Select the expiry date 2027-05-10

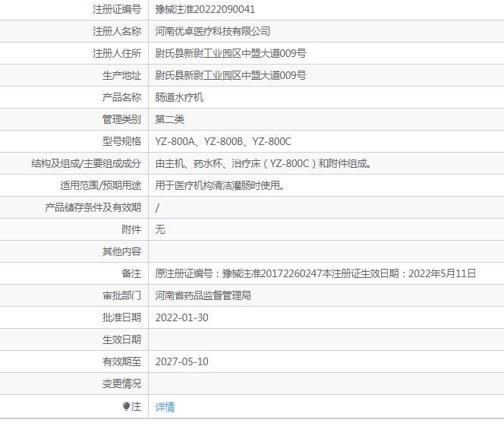pos(181,361)
